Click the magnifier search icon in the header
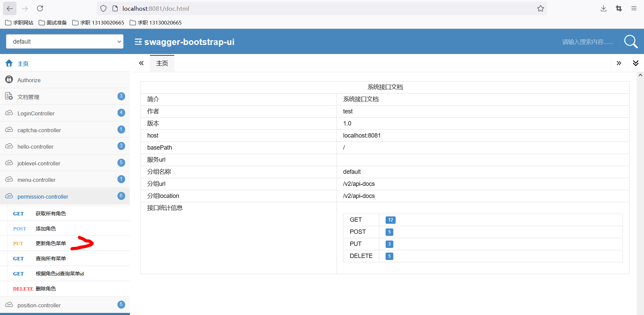This screenshot has height=315, width=644. click(x=631, y=42)
